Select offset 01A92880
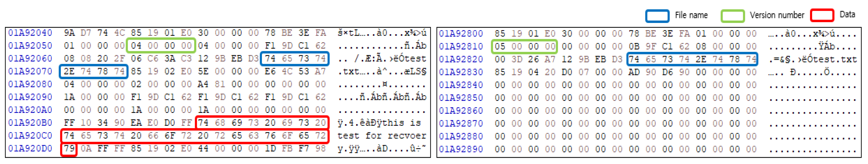Image resolution: width=868 pixels, height=164 pixels. 461,136
